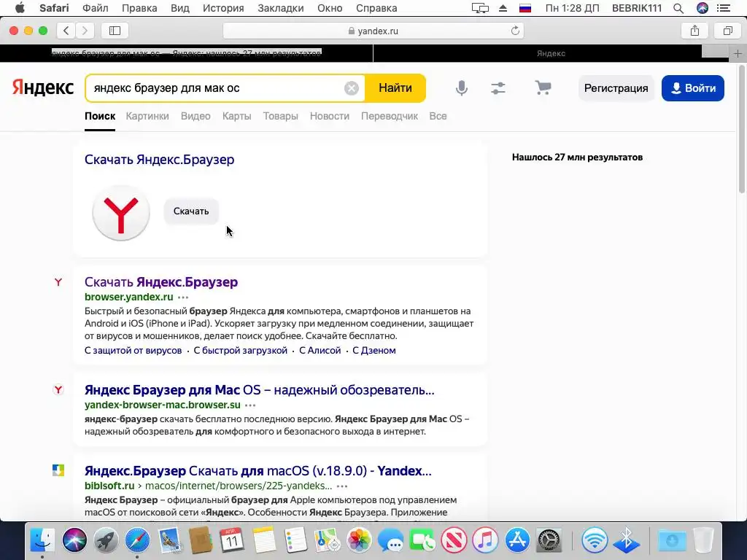Reload the page in Safari
747x560 pixels.
pyautogui.click(x=515, y=31)
